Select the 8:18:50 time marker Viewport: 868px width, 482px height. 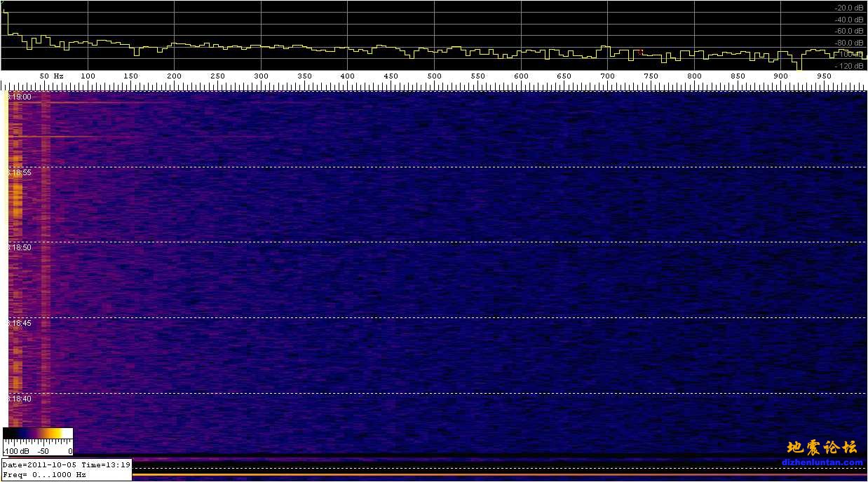coord(19,248)
